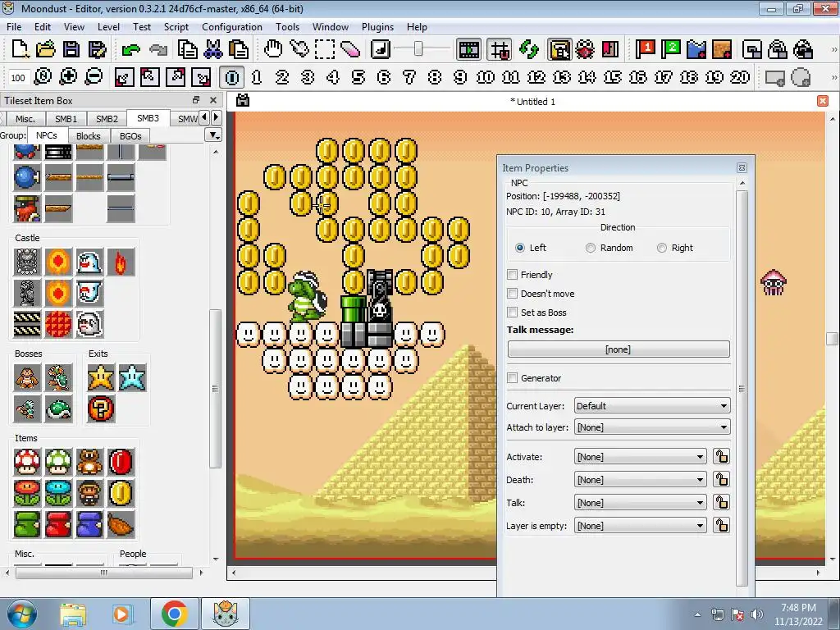The width and height of the screenshot is (840, 630).
Task: Open the Layer is empty dropdown
Action: pyautogui.click(x=640, y=526)
